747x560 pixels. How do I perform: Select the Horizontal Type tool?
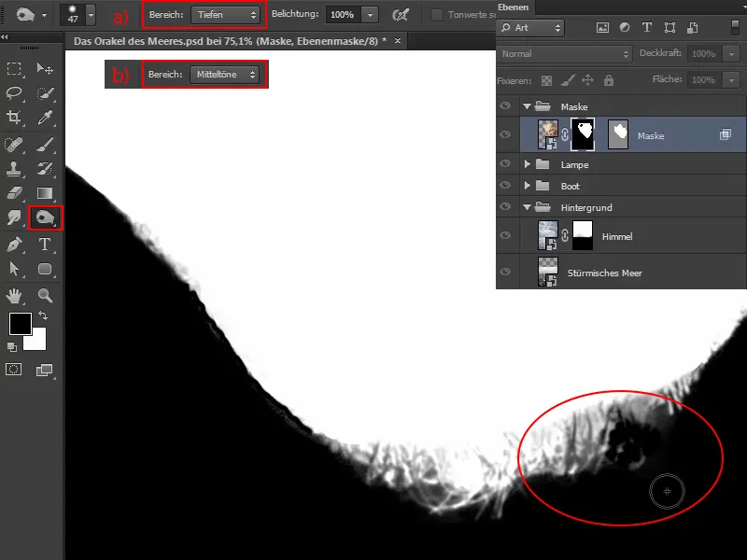(45, 245)
